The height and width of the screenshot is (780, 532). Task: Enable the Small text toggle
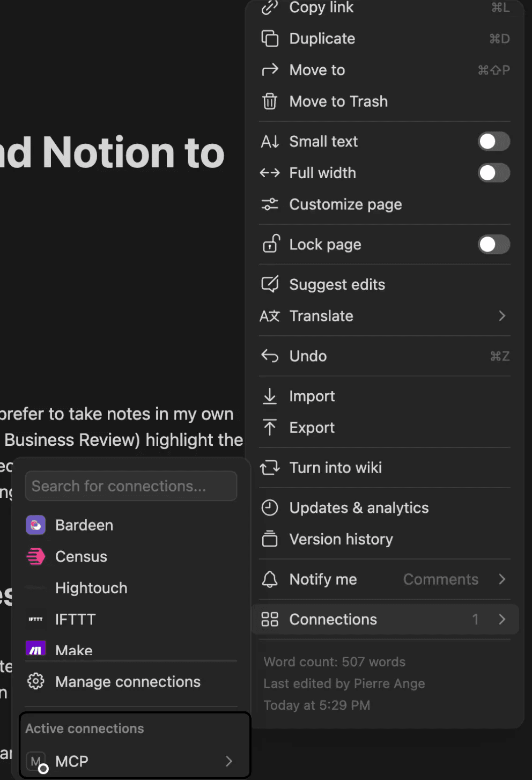click(493, 142)
